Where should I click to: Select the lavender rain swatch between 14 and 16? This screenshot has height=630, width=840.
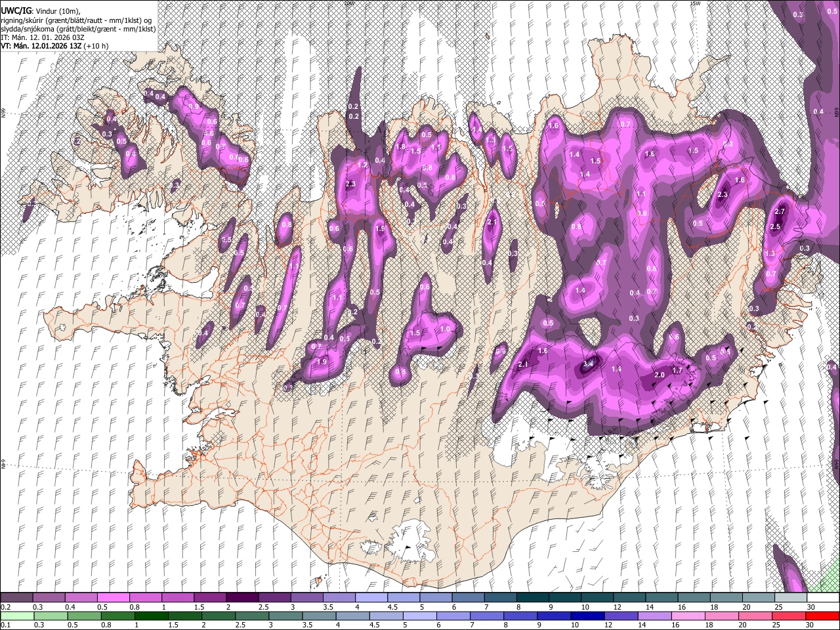(x=655, y=616)
